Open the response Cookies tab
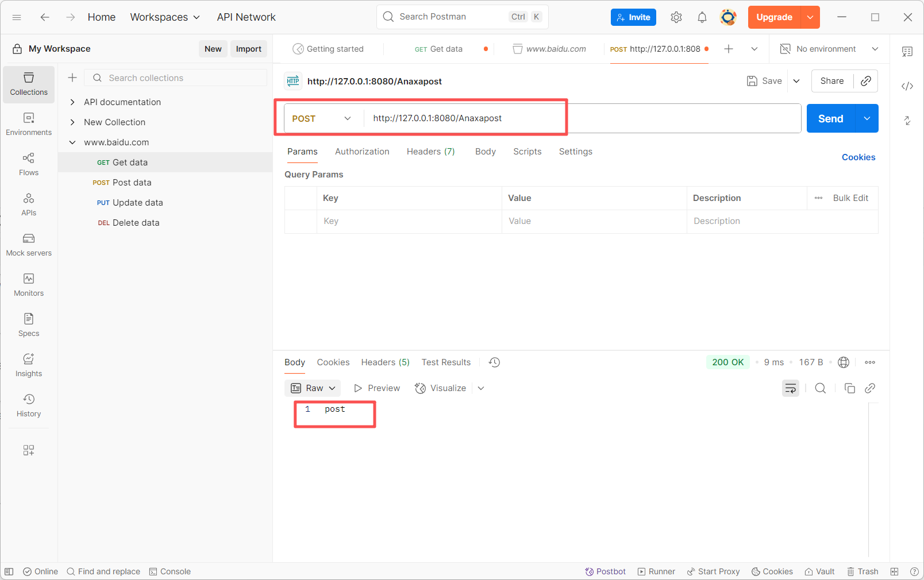924x580 pixels. coord(333,362)
